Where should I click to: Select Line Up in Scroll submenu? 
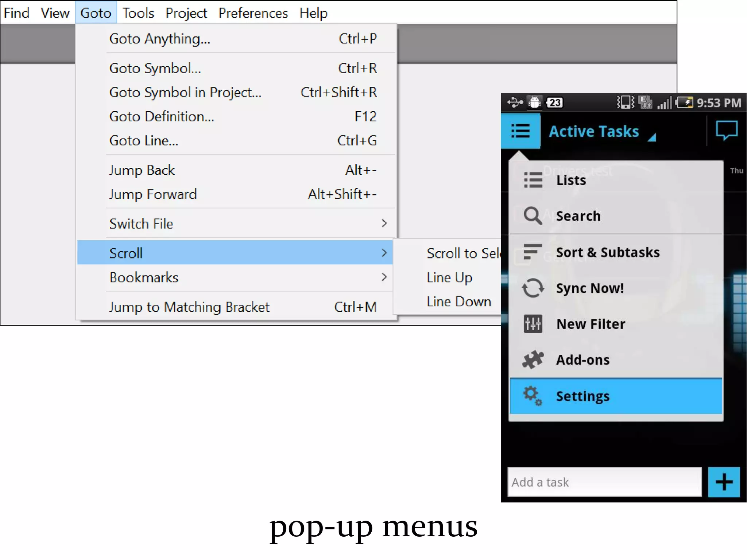(449, 277)
